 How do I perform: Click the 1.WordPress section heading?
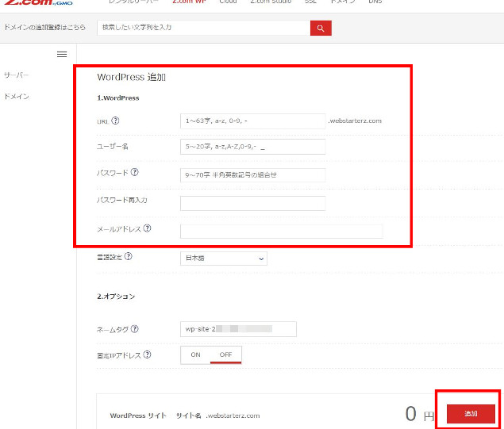[x=118, y=98]
